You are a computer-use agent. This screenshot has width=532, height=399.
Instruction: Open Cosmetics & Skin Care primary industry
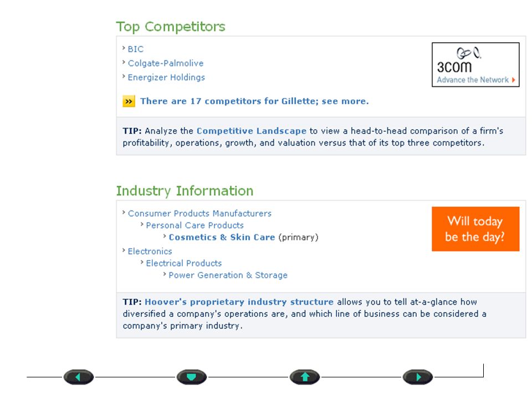[x=222, y=237]
